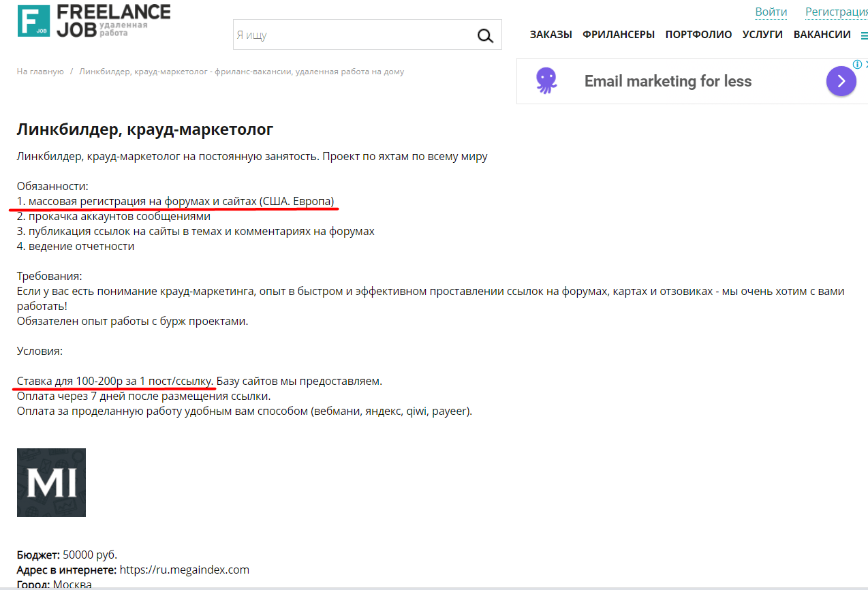Go to the ФРИЛАНСЕРЫ section
Screen dimensions: 868x590
(x=618, y=35)
